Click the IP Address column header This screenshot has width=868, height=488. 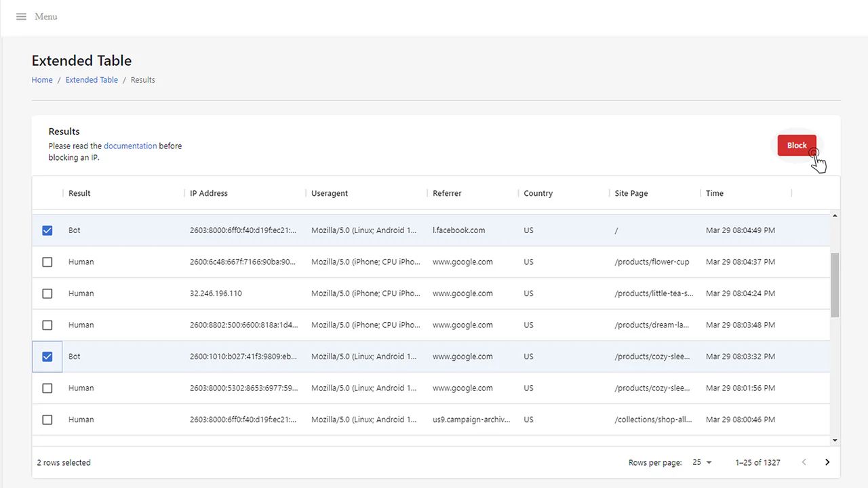[209, 193]
